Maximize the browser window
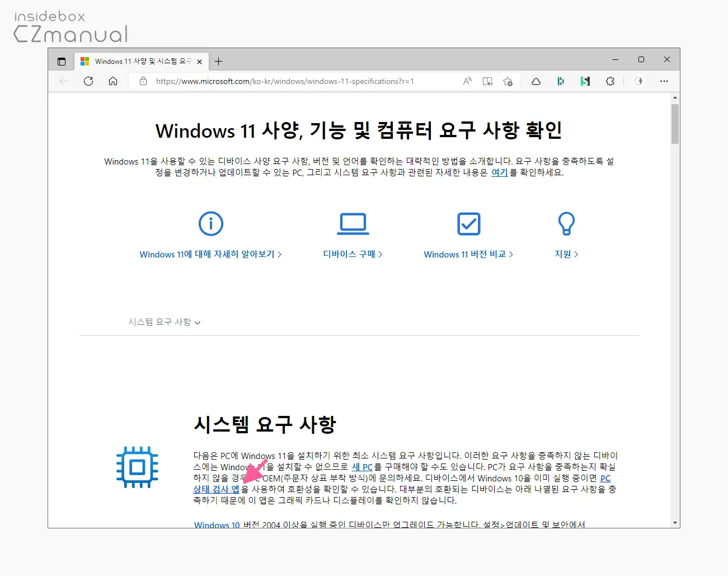Image resolution: width=728 pixels, height=576 pixels. [641, 59]
